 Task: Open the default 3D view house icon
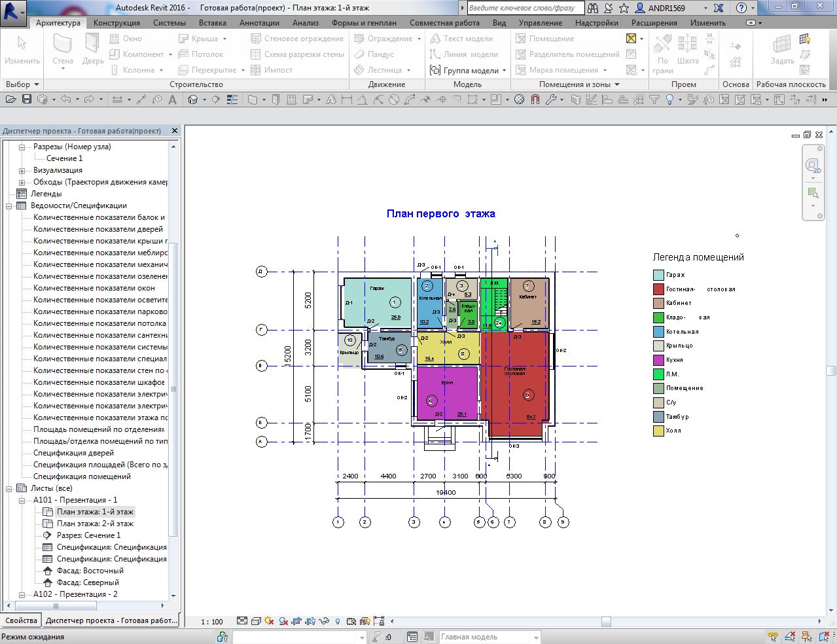coord(193,99)
